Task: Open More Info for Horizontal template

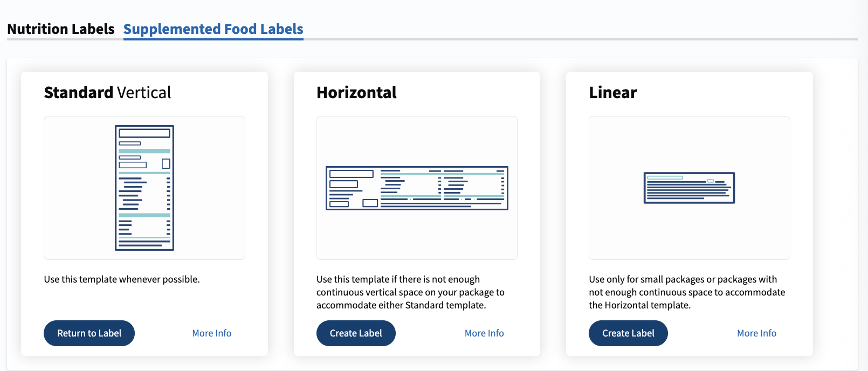Action: coord(484,333)
